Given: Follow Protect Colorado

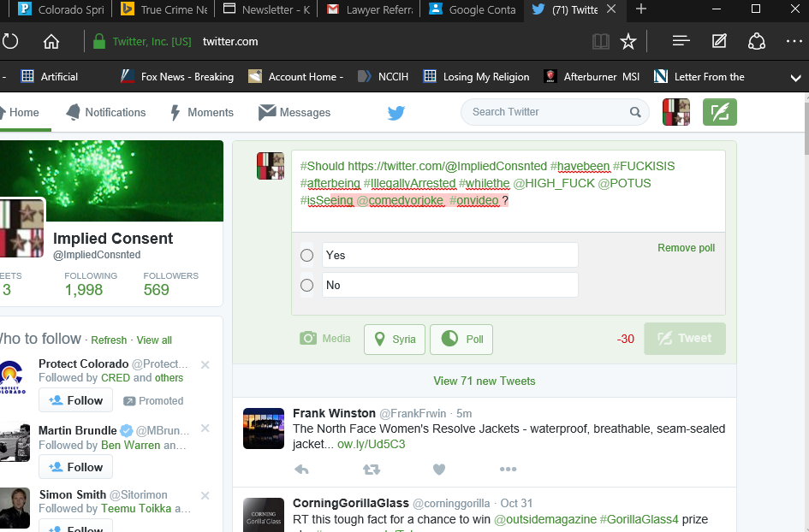Looking at the screenshot, I should click(x=75, y=400).
